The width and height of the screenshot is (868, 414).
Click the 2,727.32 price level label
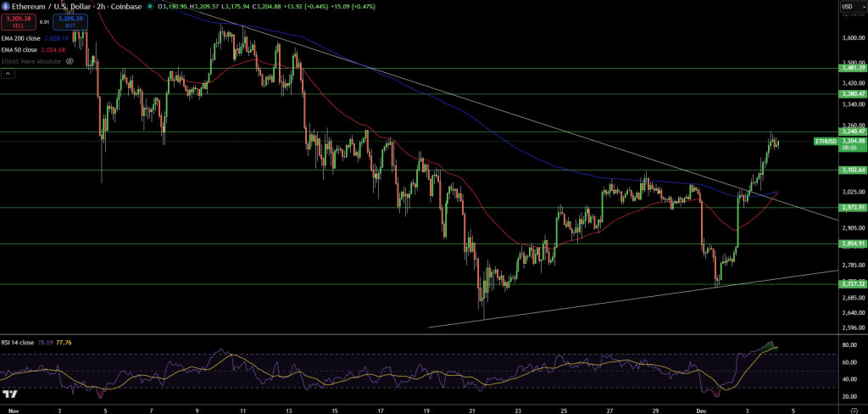point(853,283)
